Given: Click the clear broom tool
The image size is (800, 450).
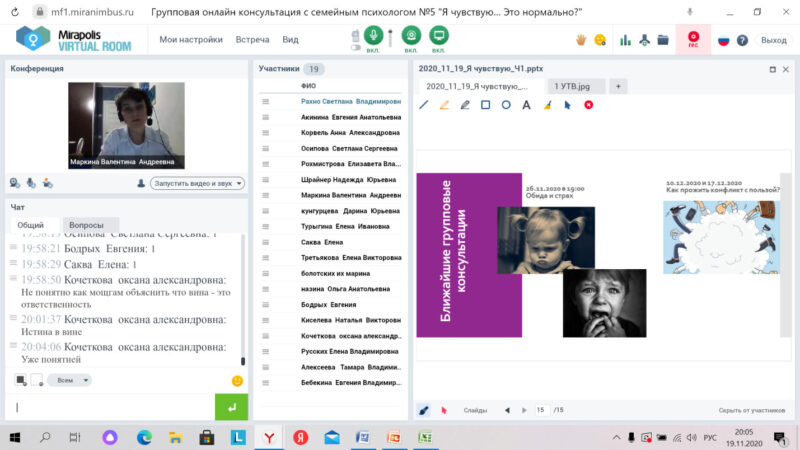Looking at the screenshot, I should pos(547,105).
